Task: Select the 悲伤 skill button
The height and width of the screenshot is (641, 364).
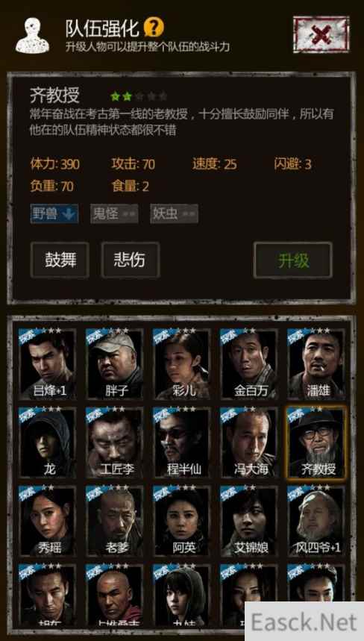Action: point(131,260)
